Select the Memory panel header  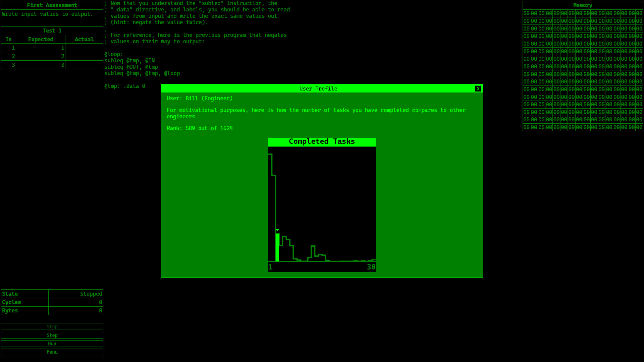[x=583, y=5]
